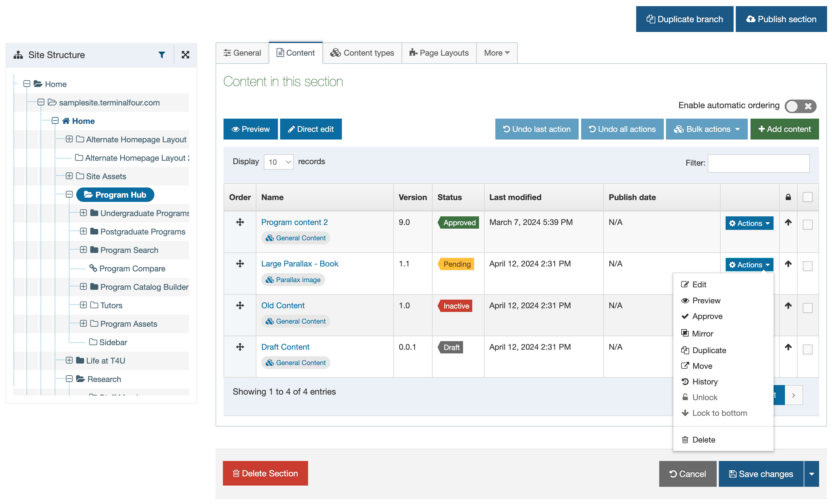Open the Display records count dropdown
832x504 pixels.
pyautogui.click(x=279, y=162)
